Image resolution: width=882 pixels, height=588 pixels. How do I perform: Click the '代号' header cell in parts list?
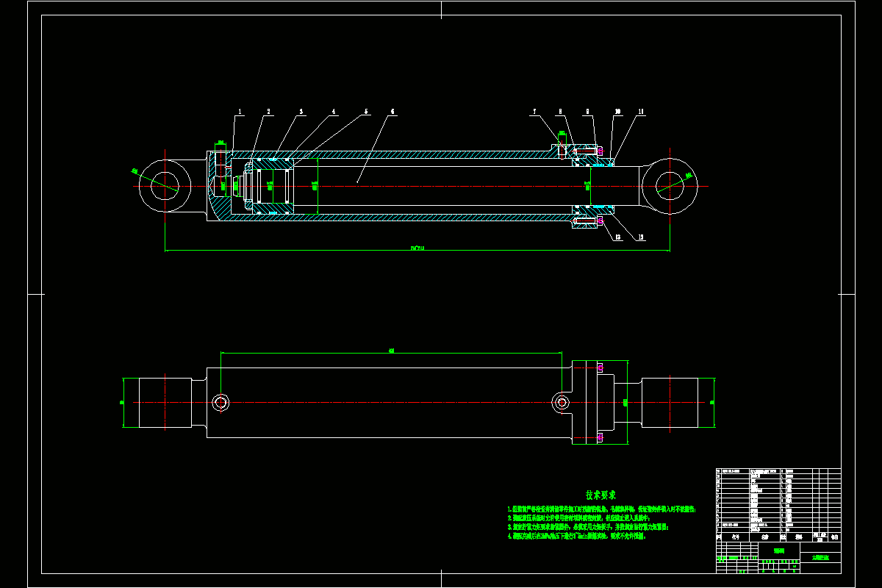[x=736, y=537]
